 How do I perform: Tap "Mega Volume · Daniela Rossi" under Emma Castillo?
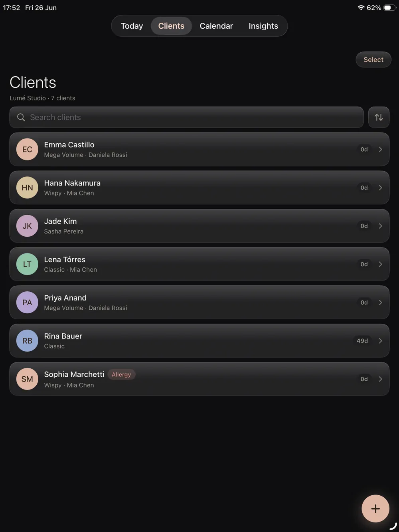click(x=85, y=155)
